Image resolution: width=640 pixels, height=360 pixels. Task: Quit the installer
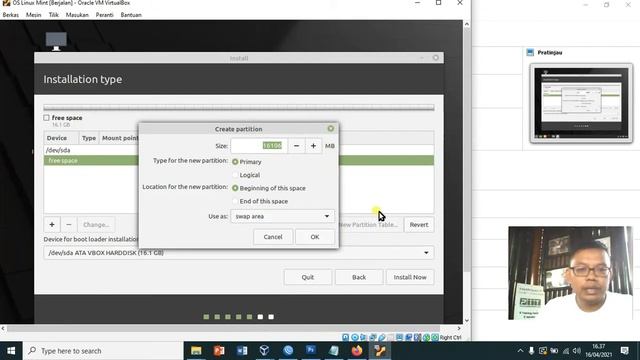click(308, 277)
